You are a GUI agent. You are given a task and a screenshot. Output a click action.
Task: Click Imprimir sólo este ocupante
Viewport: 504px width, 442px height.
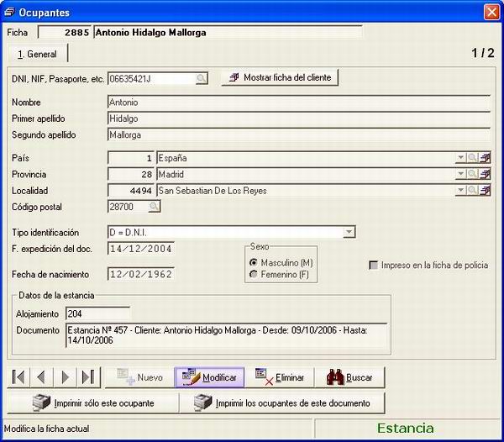coord(93,403)
